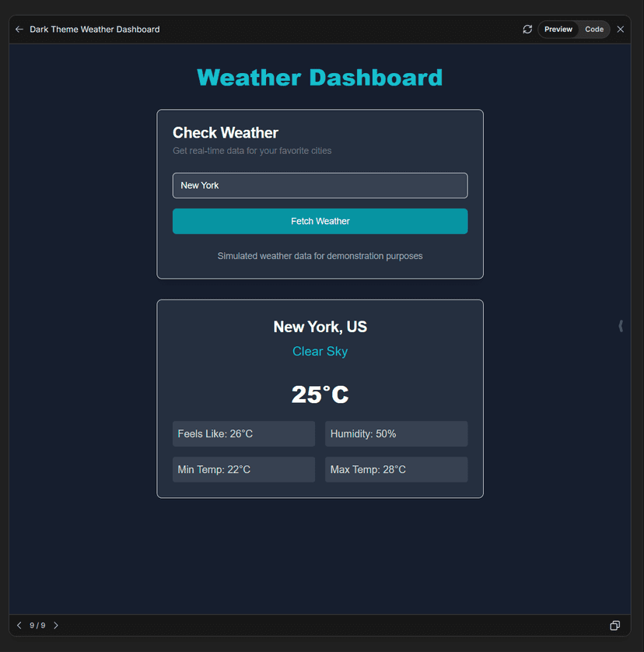The image size is (644, 652).
Task: Click the Min Temp: 22°C tile
Action: tap(243, 470)
